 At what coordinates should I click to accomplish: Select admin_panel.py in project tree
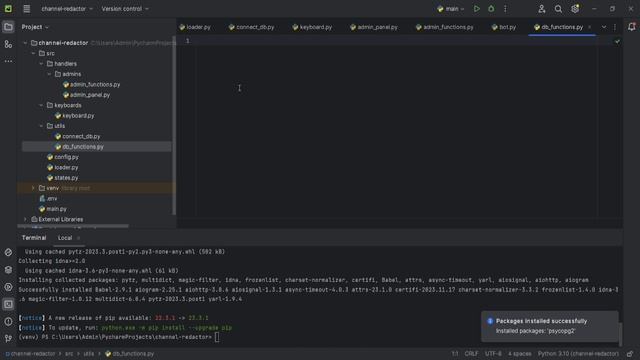click(x=86, y=95)
